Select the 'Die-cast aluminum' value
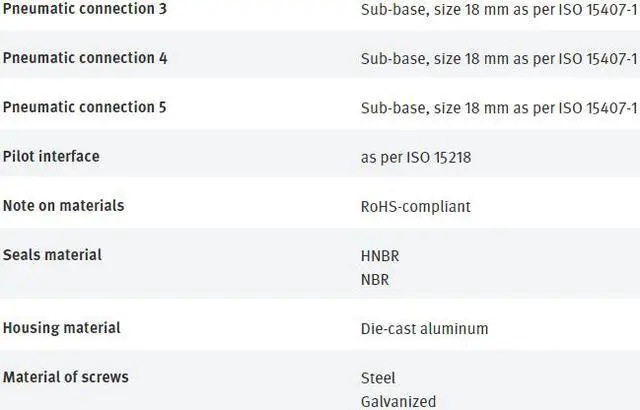Image resolution: width=640 pixels, height=410 pixels. [424, 328]
